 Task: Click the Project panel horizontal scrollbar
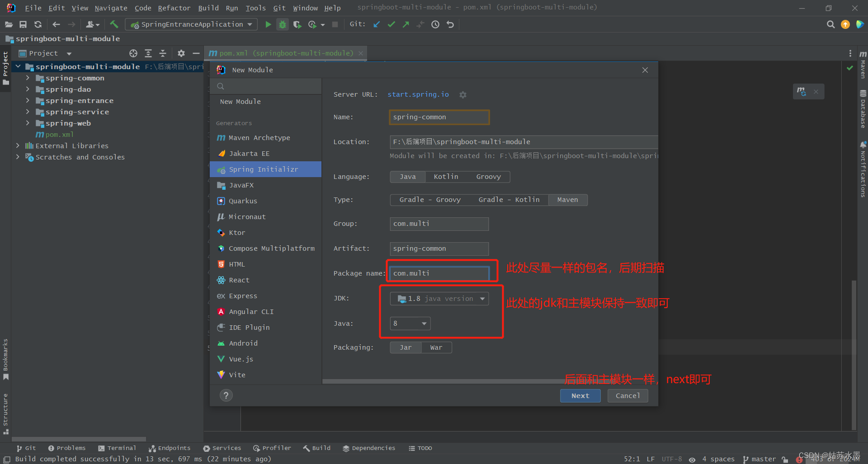(x=79, y=439)
